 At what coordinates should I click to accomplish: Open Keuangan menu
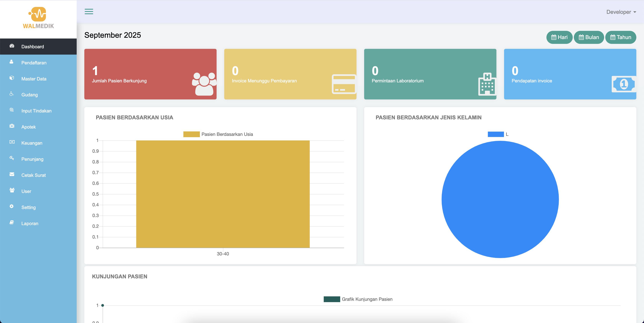(x=38, y=143)
